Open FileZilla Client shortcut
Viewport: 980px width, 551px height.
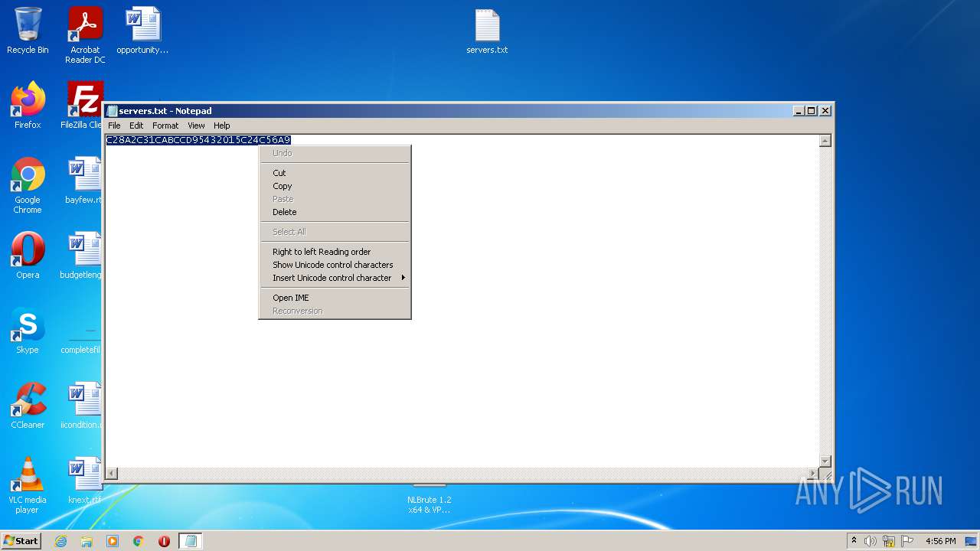(84, 106)
